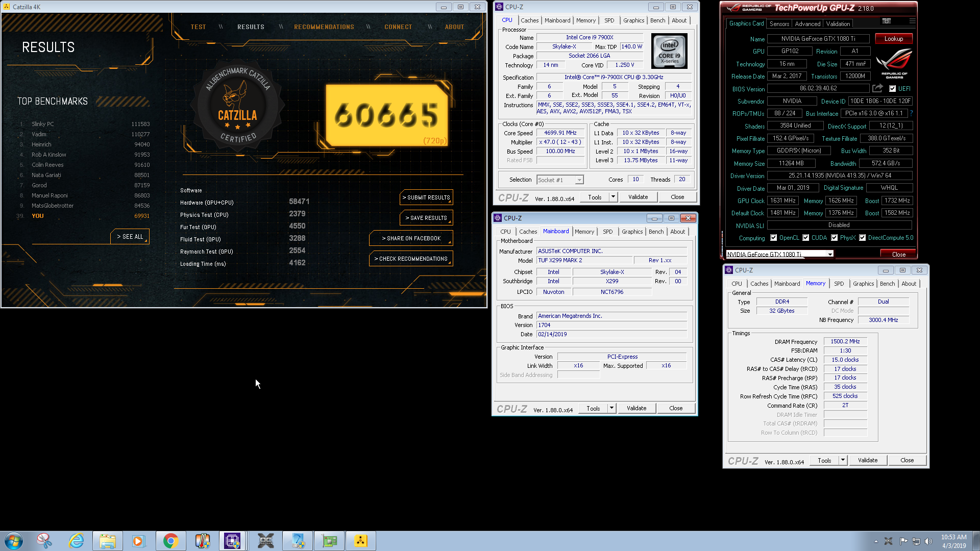Switch to the Sensors tab in GPU-Z

[x=779, y=23]
